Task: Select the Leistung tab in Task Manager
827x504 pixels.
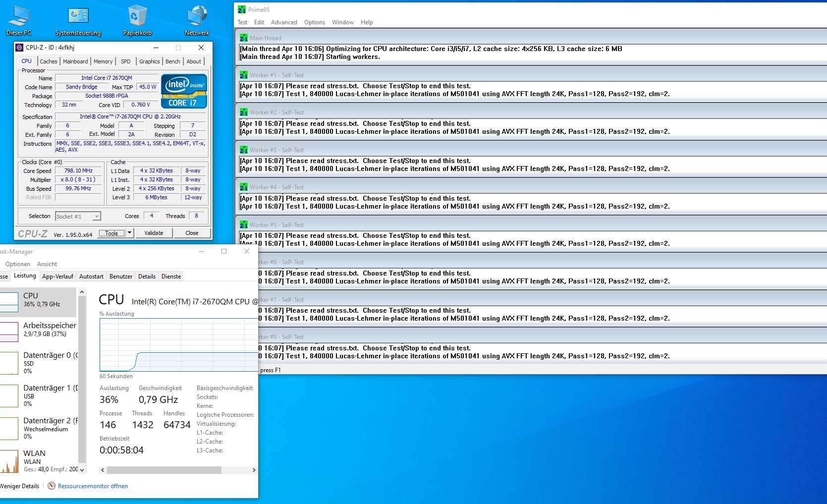Action: 25,276
